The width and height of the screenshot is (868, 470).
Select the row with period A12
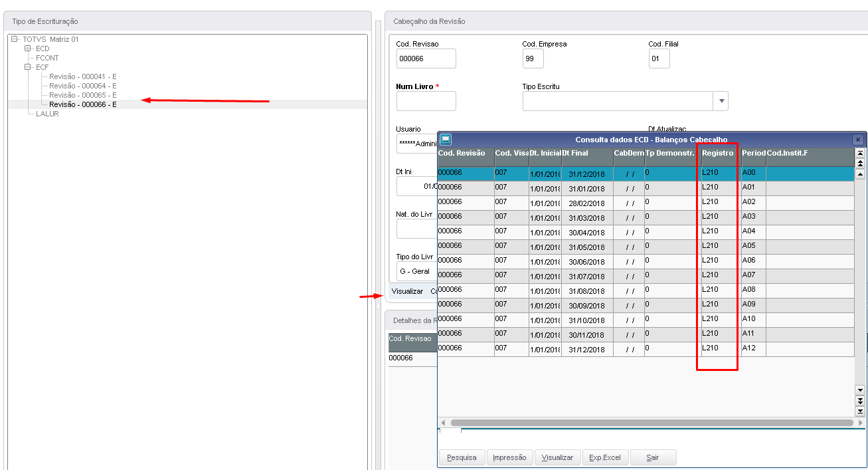[x=646, y=349]
